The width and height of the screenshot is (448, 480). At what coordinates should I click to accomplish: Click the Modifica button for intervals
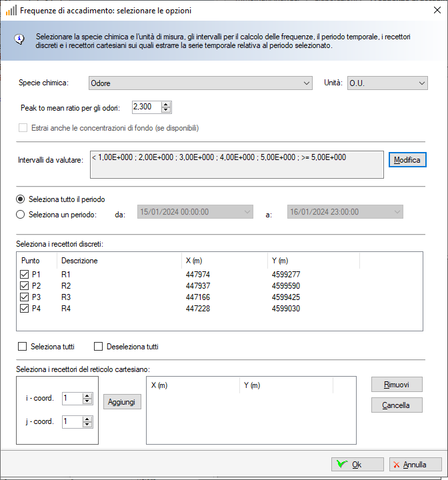pos(407,161)
